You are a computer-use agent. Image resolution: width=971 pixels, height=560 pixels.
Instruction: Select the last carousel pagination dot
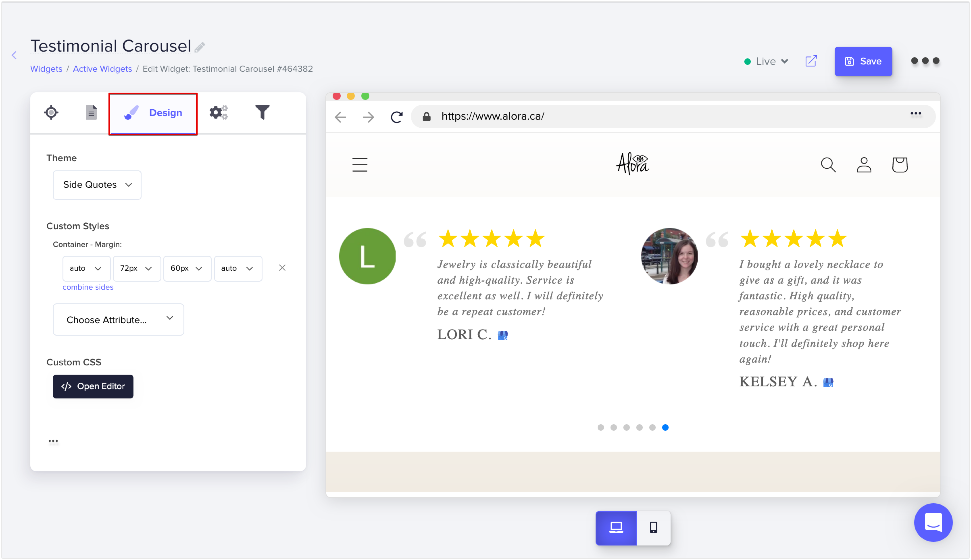pyautogui.click(x=665, y=427)
